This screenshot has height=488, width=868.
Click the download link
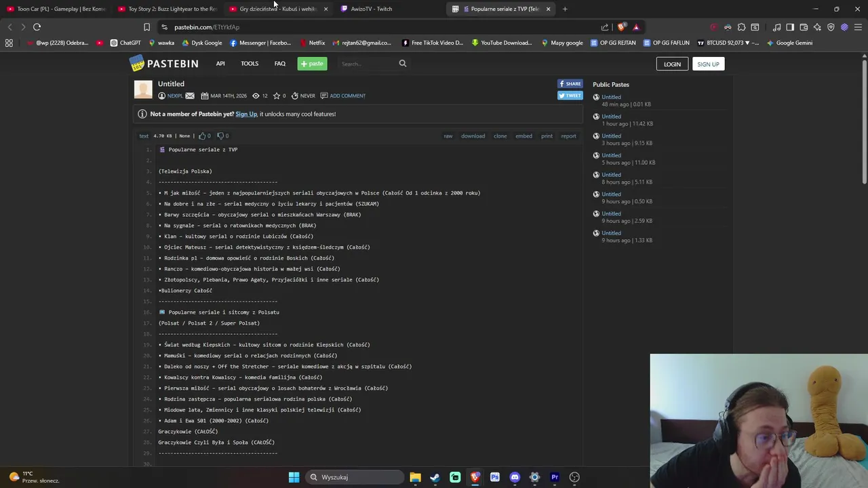[473, 136]
